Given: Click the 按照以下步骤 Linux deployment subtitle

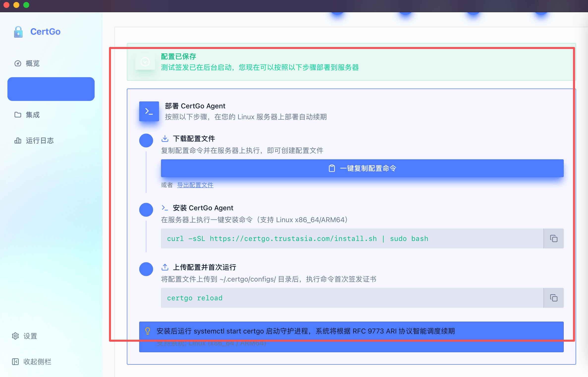Looking at the screenshot, I should pyautogui.click(x=246, y=117).
